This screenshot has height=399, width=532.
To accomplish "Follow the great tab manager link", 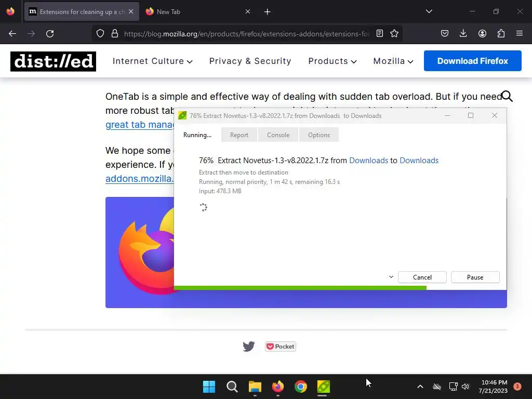I will [140, 125].
